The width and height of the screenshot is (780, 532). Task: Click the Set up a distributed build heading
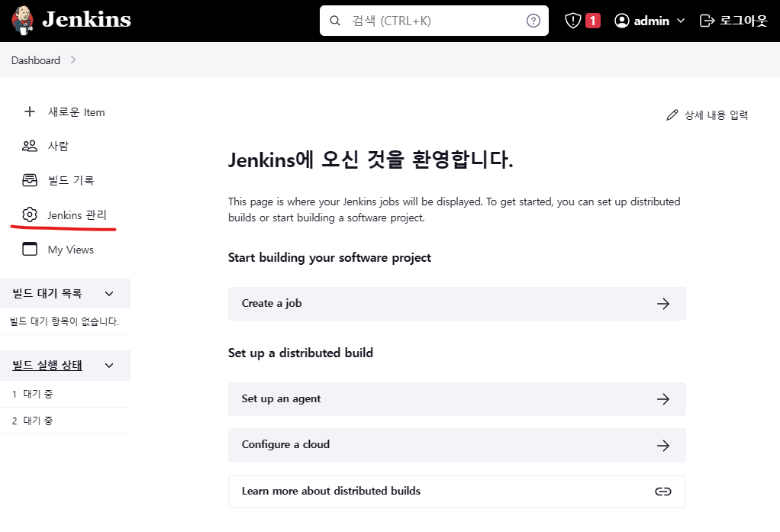click(301, 353)
